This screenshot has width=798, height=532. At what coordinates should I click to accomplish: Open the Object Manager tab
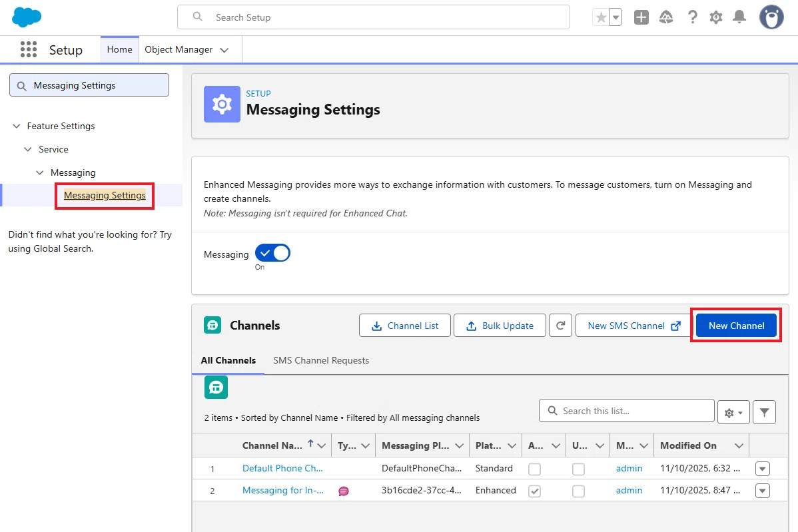[179, 49]
